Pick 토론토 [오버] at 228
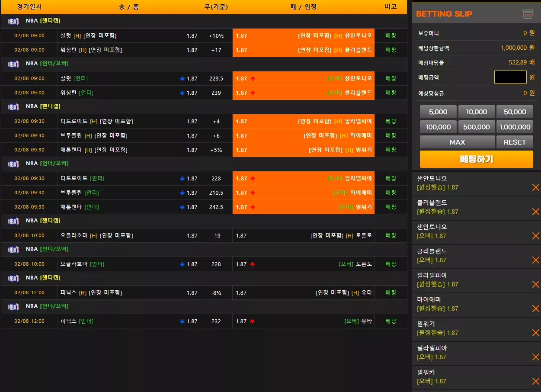This screenshot has height=392, width=541. (x=304, y=264)
